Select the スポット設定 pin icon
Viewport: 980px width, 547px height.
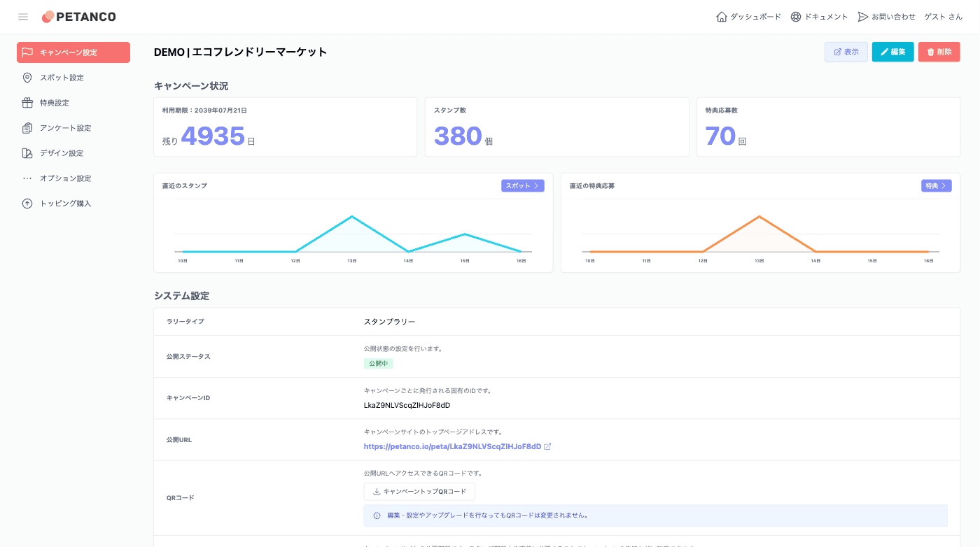(x=27, y=78)
